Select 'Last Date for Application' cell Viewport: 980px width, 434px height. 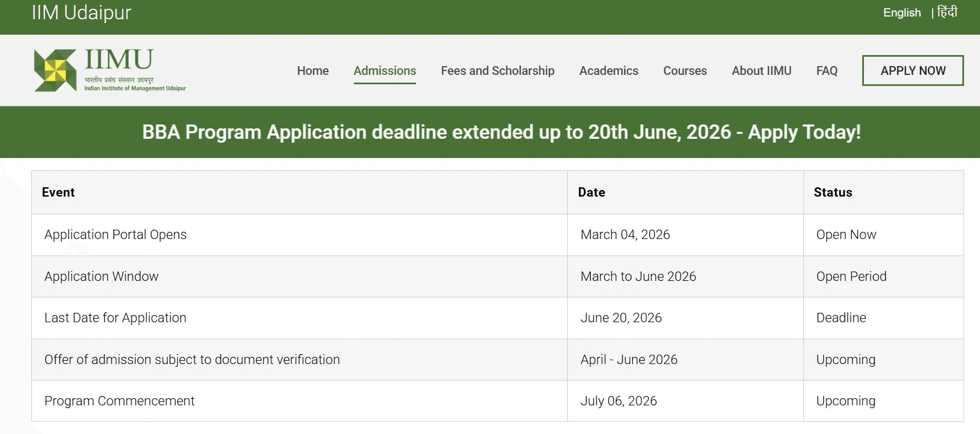pos(299,318)
